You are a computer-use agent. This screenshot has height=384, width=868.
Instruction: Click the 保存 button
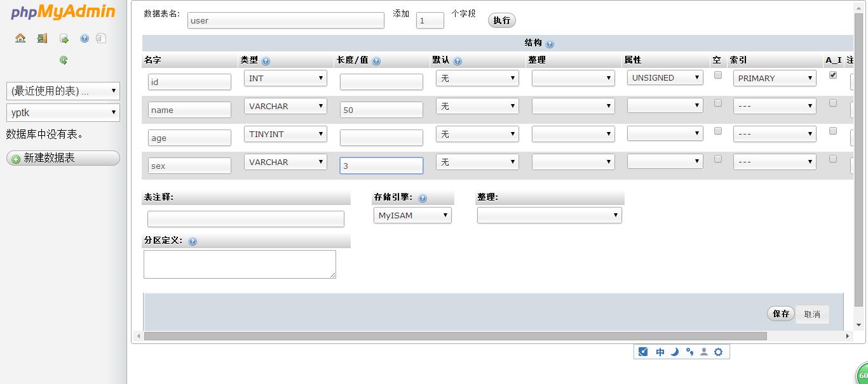781,314
